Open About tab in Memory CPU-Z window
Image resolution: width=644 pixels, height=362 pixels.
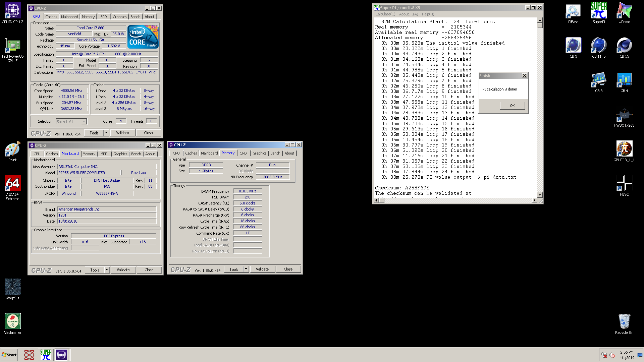[x=289, y=153]
